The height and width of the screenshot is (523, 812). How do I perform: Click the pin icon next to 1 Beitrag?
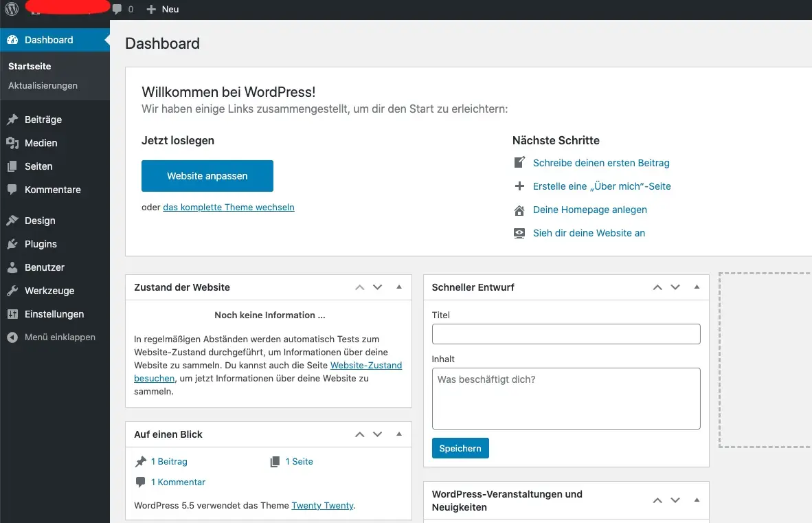click(x=140, y=461)
